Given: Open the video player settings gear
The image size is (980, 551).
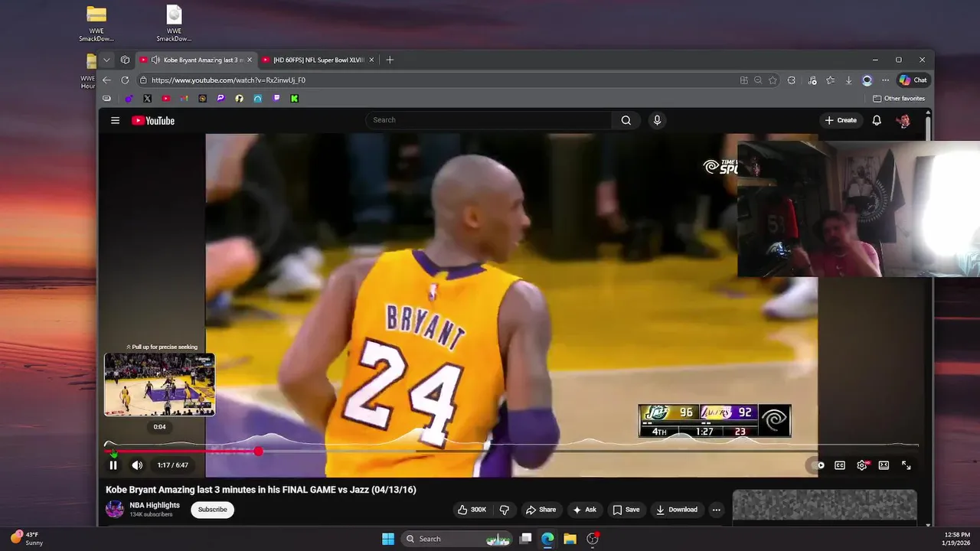Looking at the screenshot, I should pos(862,465).
